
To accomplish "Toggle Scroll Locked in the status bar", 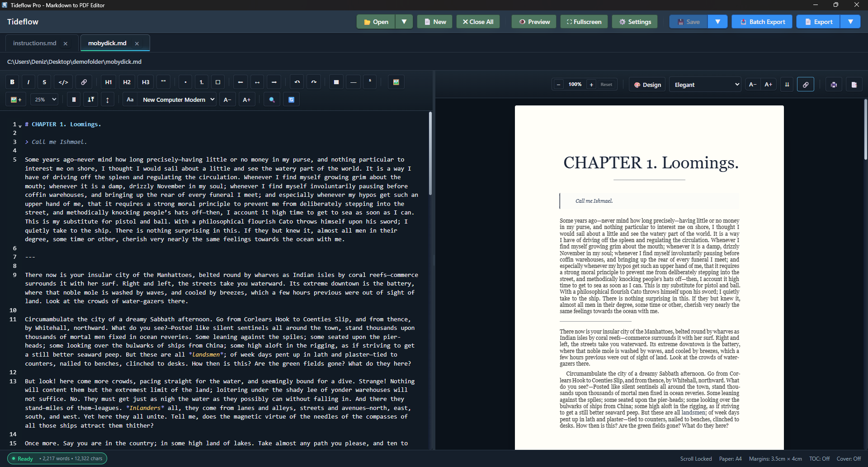I will (696, 458).
